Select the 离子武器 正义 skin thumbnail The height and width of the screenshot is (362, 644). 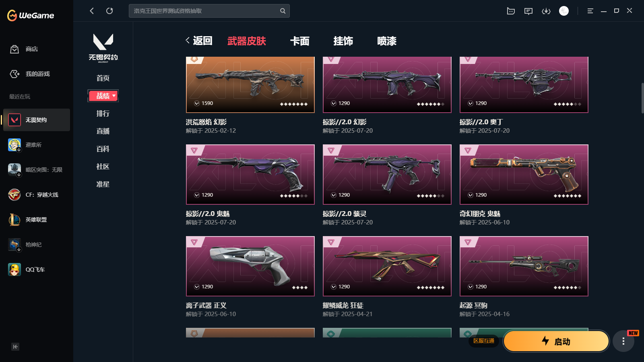point(250,266)
